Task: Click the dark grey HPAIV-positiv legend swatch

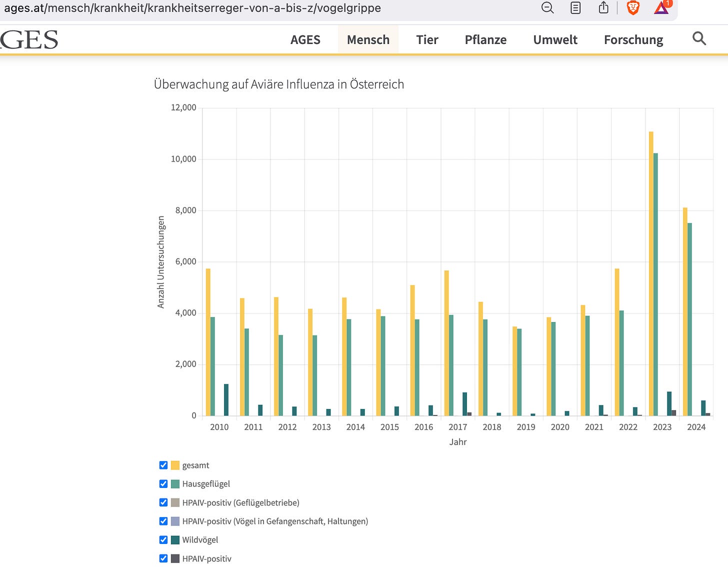Action: pyautogui.click(x=175, y=558)
